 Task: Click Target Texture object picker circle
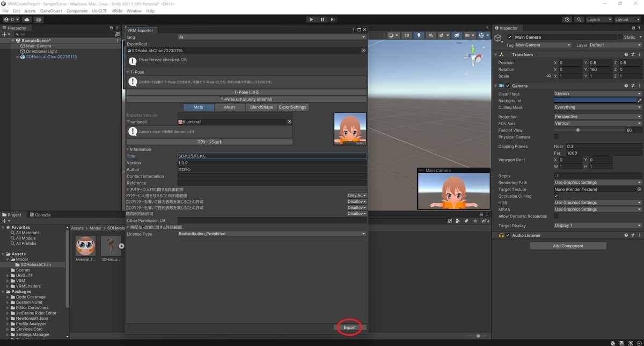tap(639, 189)
